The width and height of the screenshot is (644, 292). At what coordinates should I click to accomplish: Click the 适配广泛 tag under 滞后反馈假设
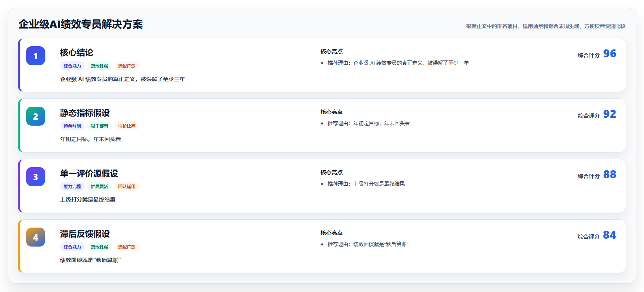(127, 247)
